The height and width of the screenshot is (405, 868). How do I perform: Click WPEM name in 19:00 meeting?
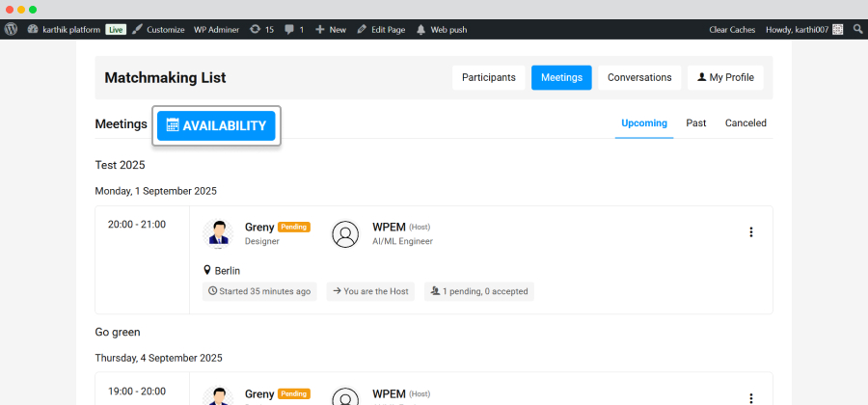[x=390, y=394]
